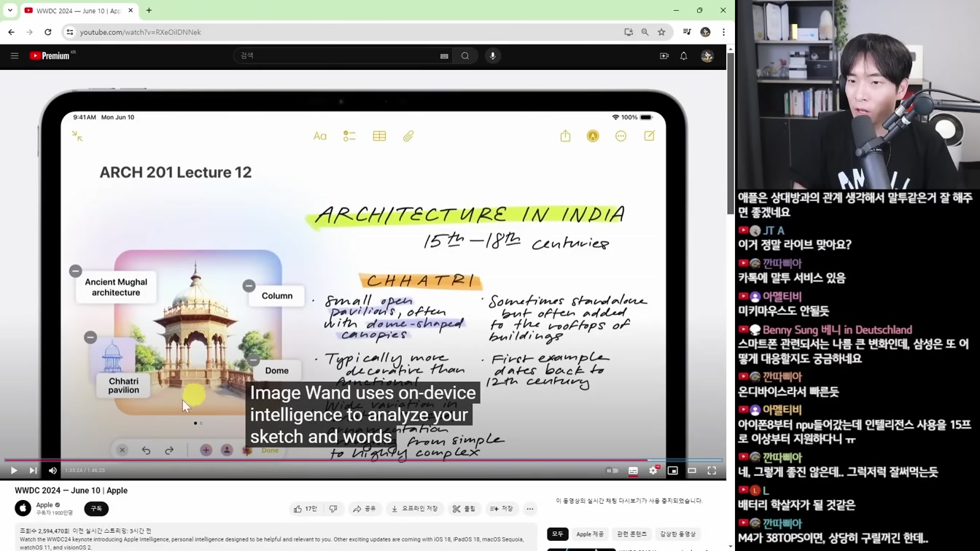
Task: Toggle the autoplay switch in player
Action: pyautogui.click(x=612, y=471)
